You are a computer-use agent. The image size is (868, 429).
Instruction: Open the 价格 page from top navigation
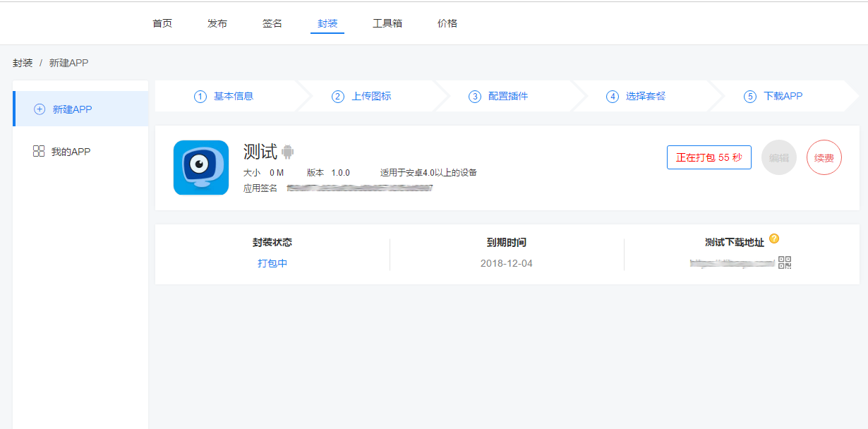point(447,23)
